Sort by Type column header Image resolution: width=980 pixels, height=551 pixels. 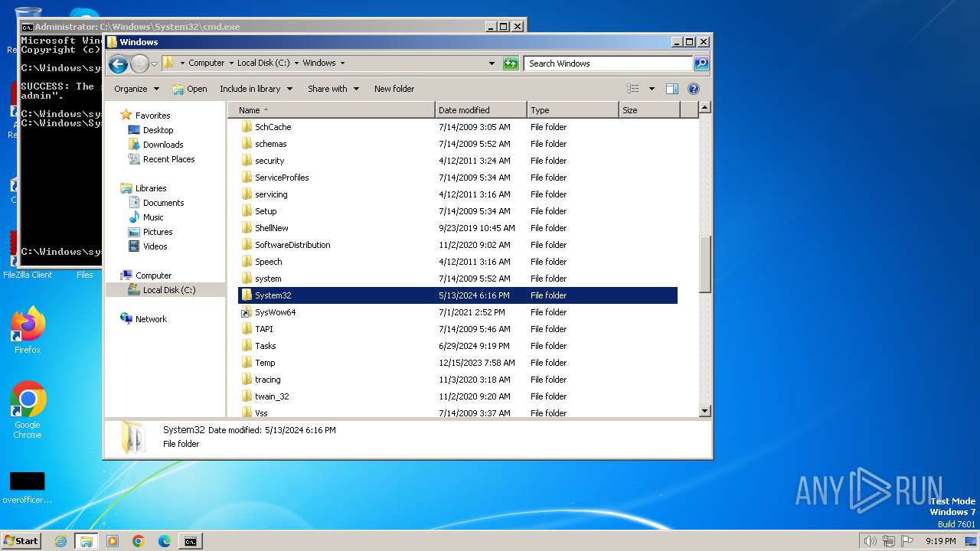[x=573, y=110]
